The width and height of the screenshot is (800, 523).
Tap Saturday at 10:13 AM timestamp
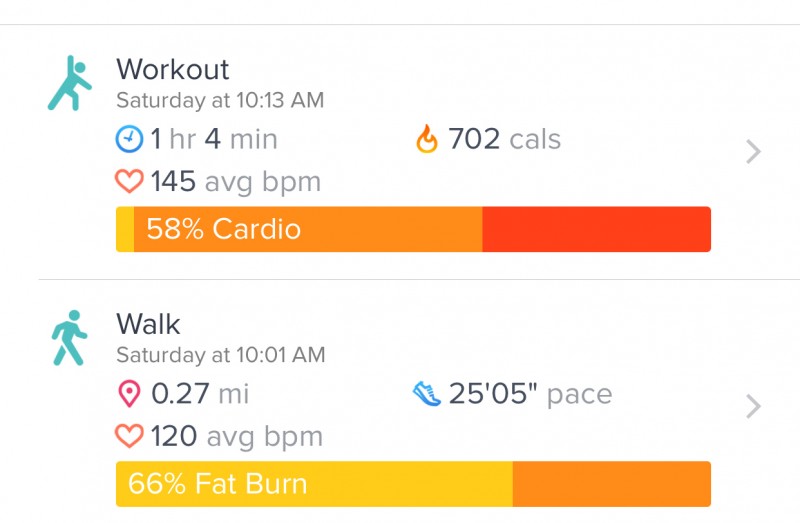click(220, 101)
